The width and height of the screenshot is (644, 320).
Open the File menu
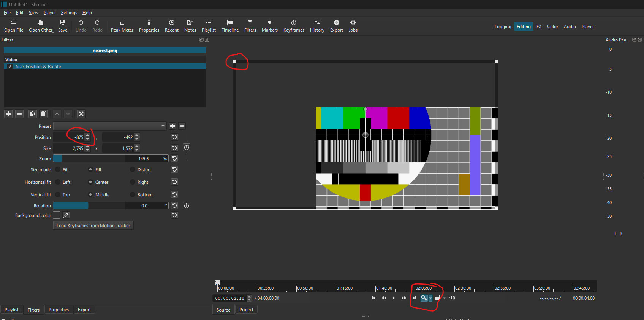pos(7,13)
